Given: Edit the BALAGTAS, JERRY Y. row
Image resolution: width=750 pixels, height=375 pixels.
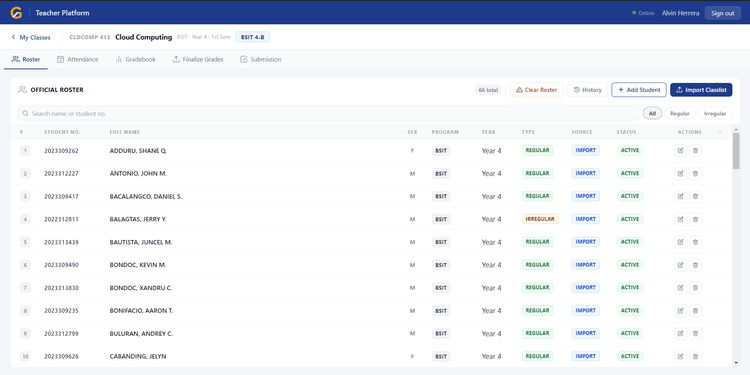Looking at the screenshot, I should pyautogui.click(x=680, y=219).
